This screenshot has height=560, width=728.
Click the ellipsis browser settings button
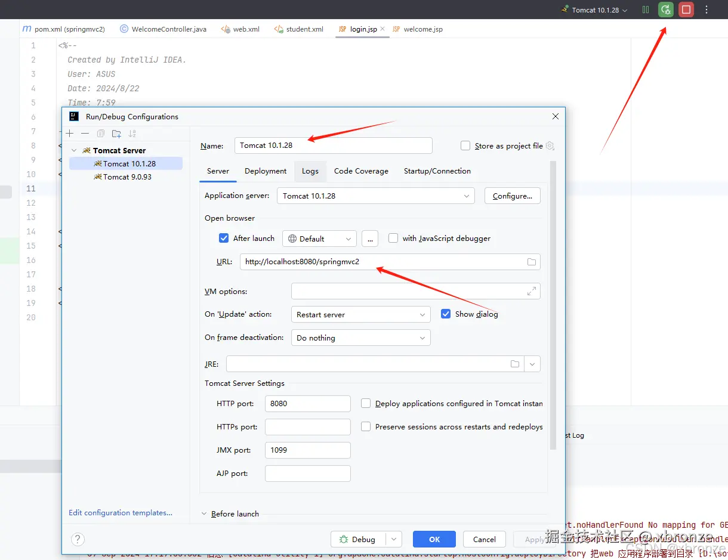(x=370, y=239)
